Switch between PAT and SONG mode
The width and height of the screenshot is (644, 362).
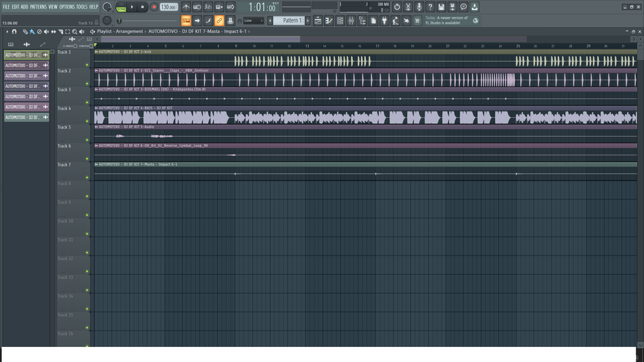click(121, 7)
